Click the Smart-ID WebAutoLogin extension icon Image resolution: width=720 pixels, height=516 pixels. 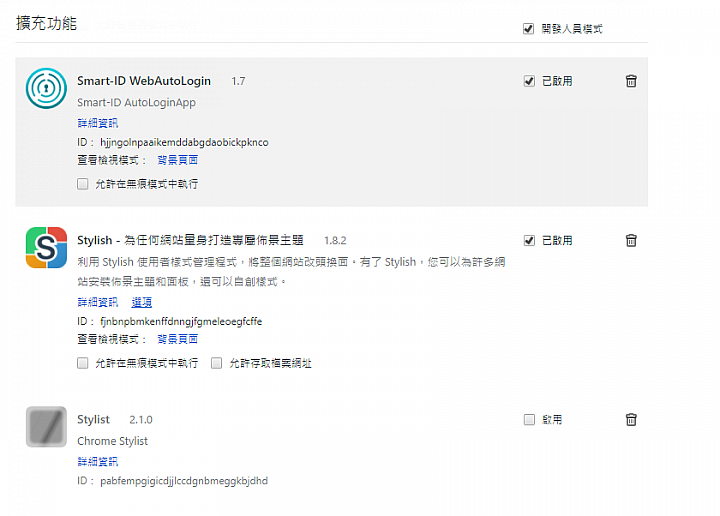pyautogui.click(x=46, y=88)
